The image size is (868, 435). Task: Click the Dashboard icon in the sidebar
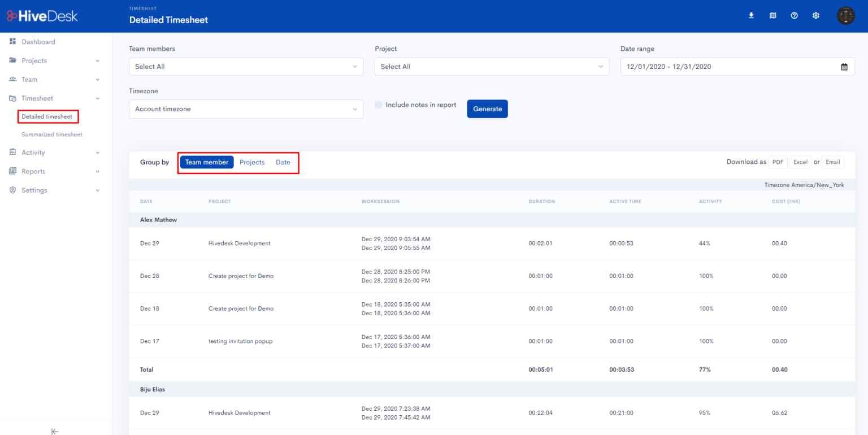[x=12, y=41]
